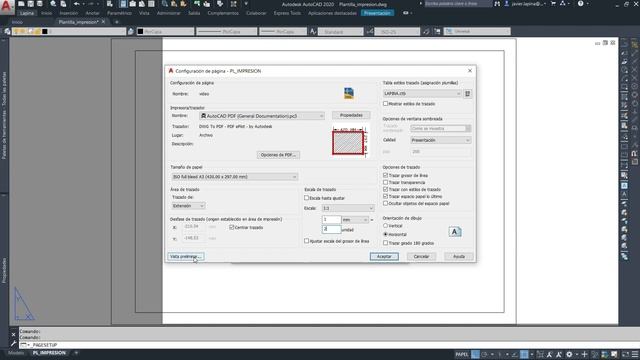The width and height of the screenshot is (640, 360).
Task: Click the PDF plotter icon in dialog
Action: 349,93
